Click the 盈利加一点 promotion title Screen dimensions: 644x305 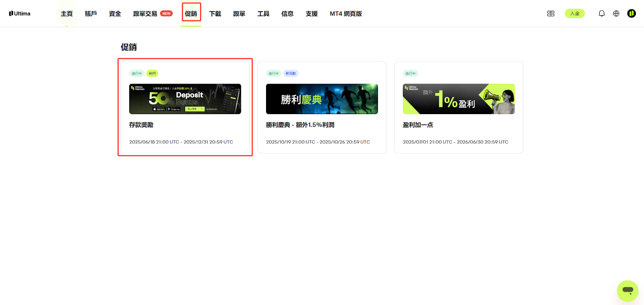(418, 125)
